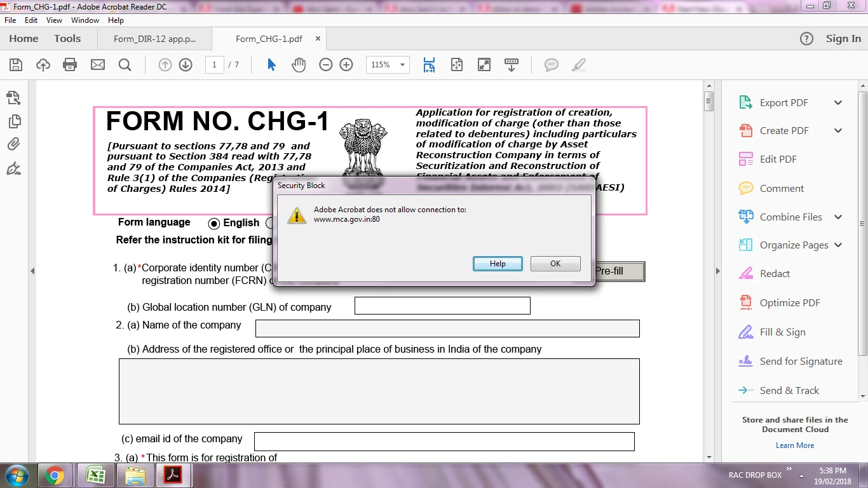Screen dimensions: 868x488
Task: Click the Zoom in plus icon
Action: (346, 65)
